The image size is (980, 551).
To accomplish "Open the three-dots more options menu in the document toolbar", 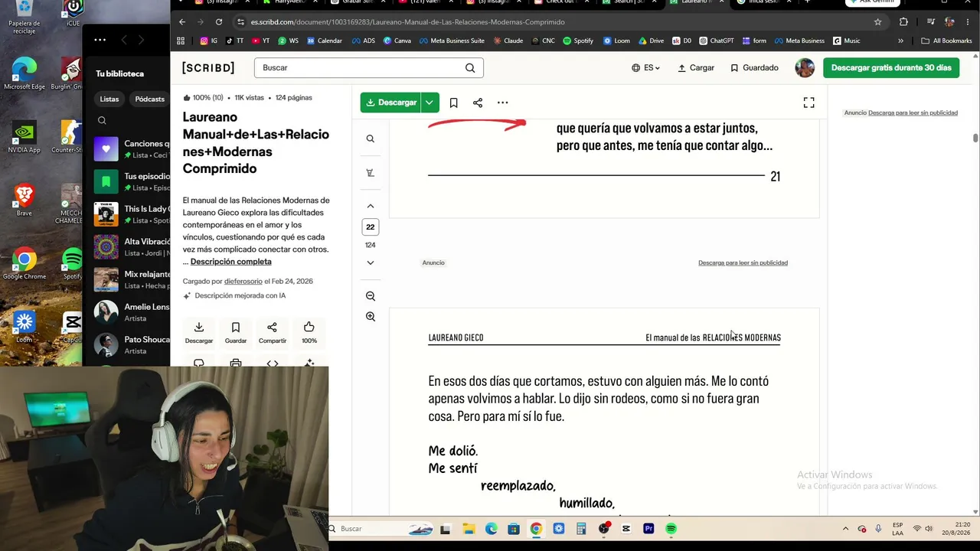I will [502, 103].
